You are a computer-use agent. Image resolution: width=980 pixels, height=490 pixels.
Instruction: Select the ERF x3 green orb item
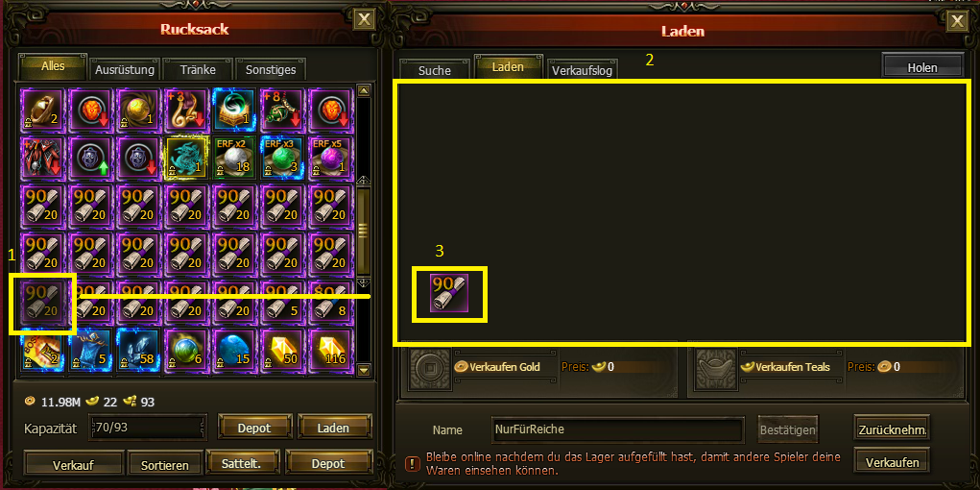[282, 158]
